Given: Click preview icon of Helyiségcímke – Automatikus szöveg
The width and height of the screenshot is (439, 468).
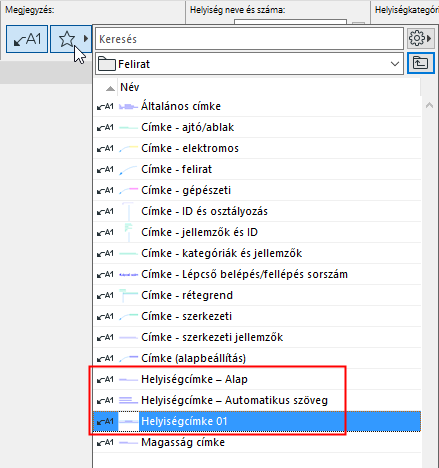Looking at the screenshot, I should click(x=128, y=400).
